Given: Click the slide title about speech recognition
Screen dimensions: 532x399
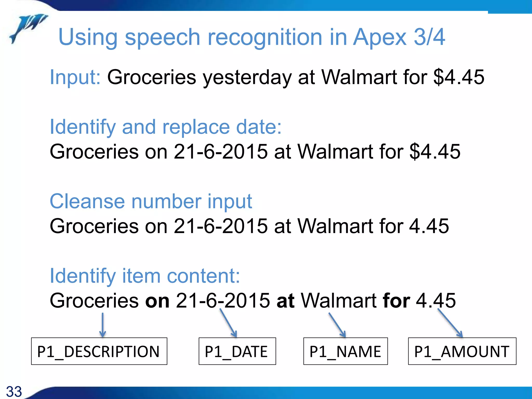Looking at the screenshot, I should 251,37.
